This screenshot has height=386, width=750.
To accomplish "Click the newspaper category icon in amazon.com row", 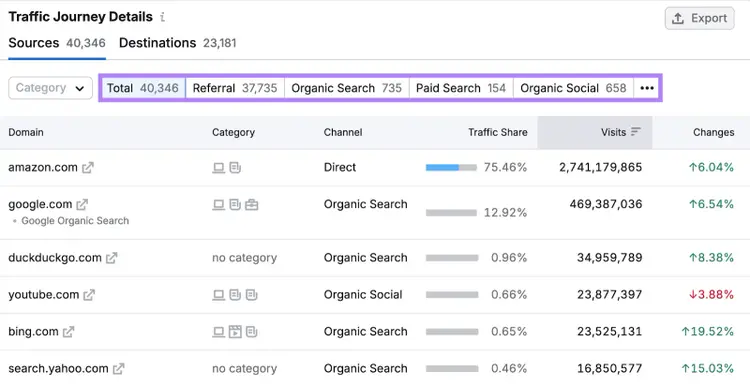I will point(235,167).
